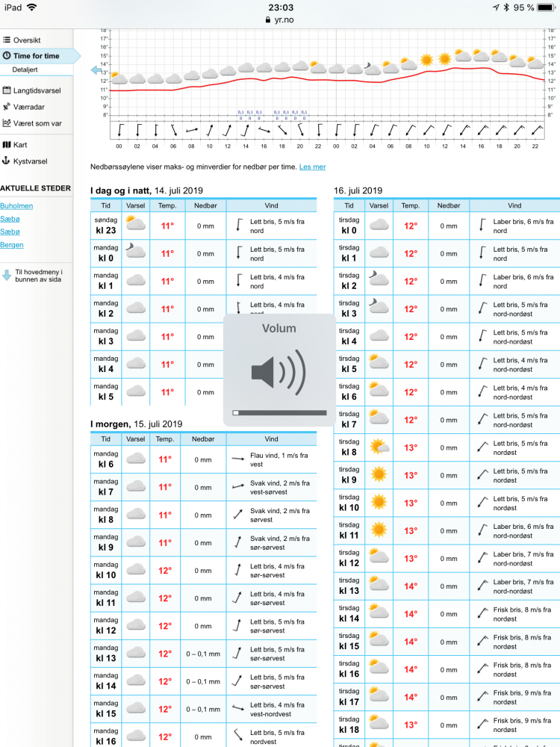Open Kystvarsel page

coord(30,161)
